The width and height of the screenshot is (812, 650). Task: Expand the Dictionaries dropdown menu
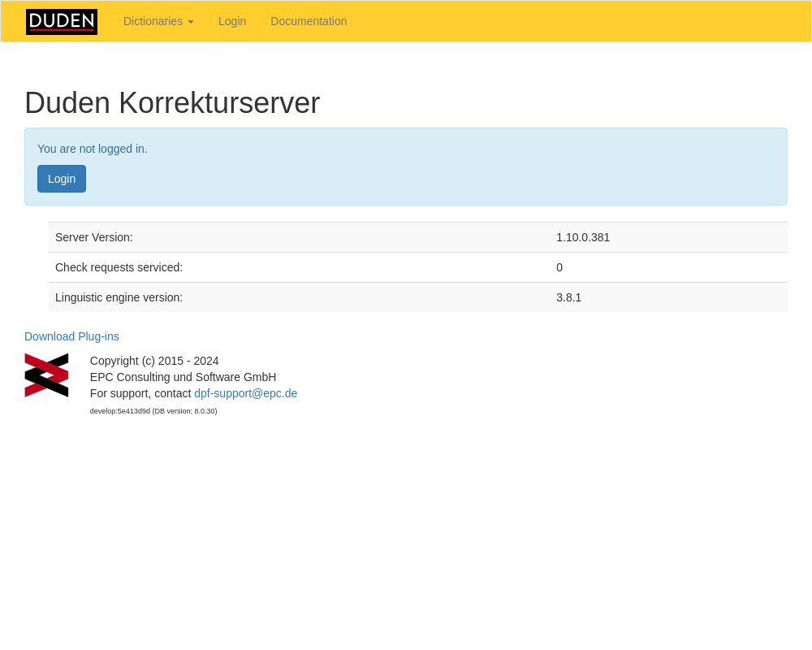158,21
